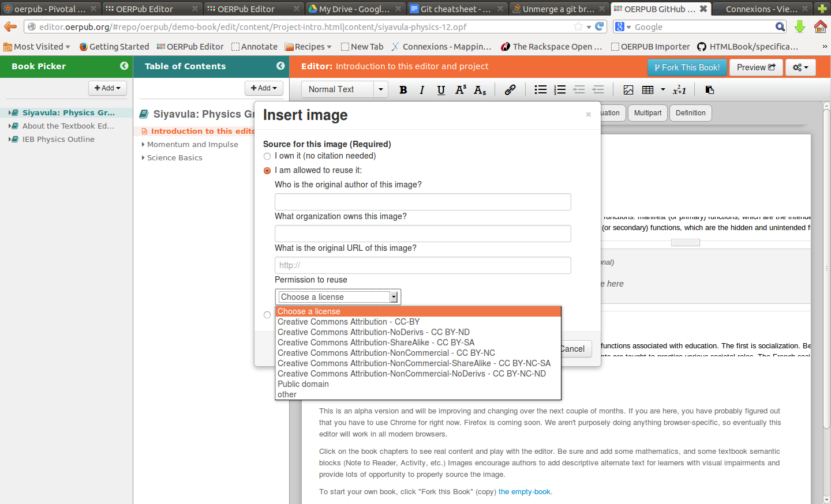831x504 pixels.
Task: Open the Normal Text style dropdown
Action: [345, 89]
